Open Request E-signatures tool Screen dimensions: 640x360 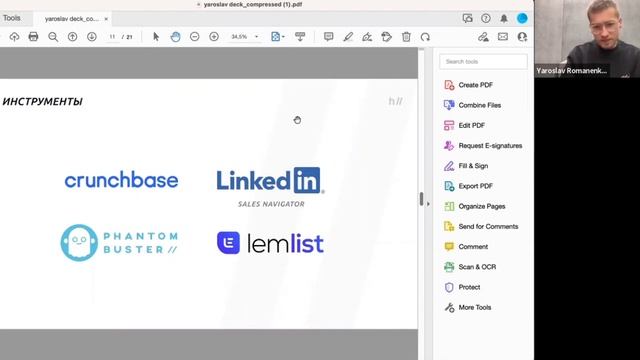pyautogui.click(x=483, y=146)
